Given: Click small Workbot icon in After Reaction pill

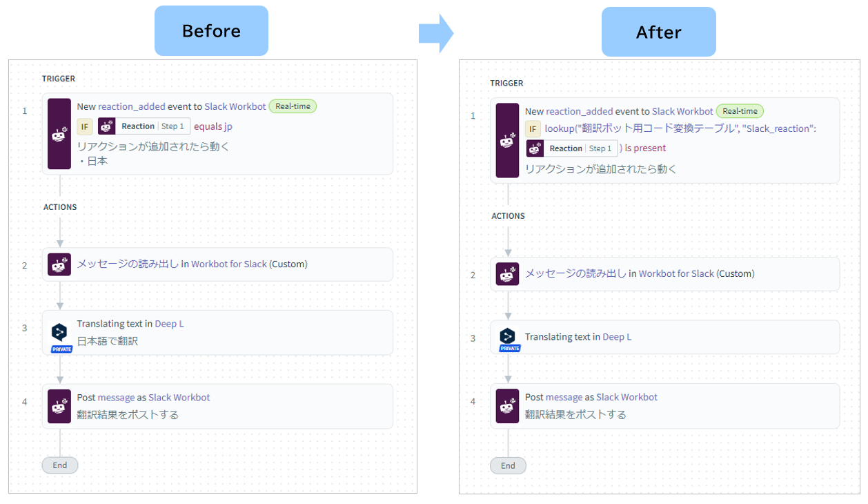Looking at the screenshot, I should 535,148.
